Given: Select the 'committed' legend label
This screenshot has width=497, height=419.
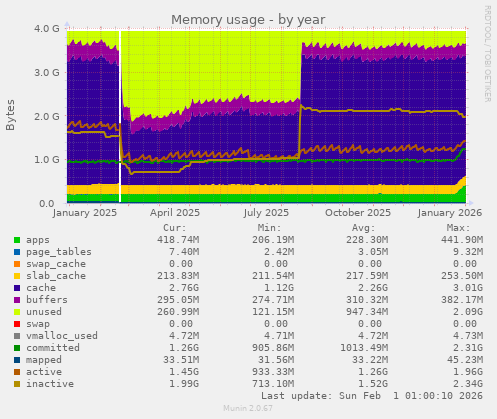Looking at the screenshot, I should point(53,348).
